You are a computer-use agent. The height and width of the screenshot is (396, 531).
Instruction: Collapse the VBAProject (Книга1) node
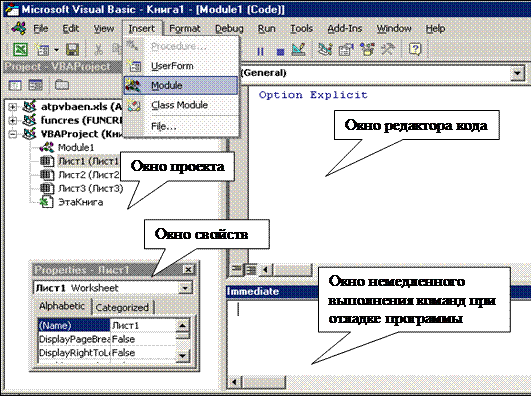click(x=13, y=134)
